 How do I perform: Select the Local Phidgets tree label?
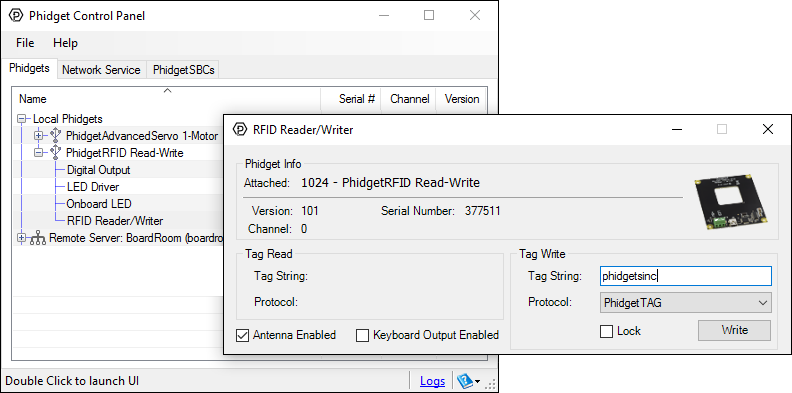pyautogui.click(x=68, y=119)
